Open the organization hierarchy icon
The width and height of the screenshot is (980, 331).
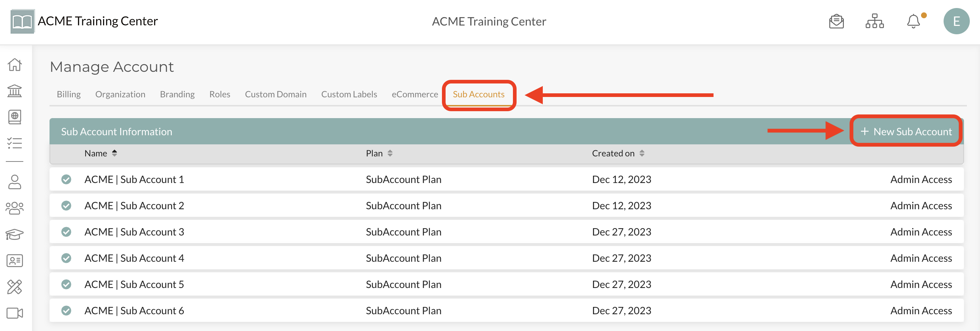pos(874,22)
